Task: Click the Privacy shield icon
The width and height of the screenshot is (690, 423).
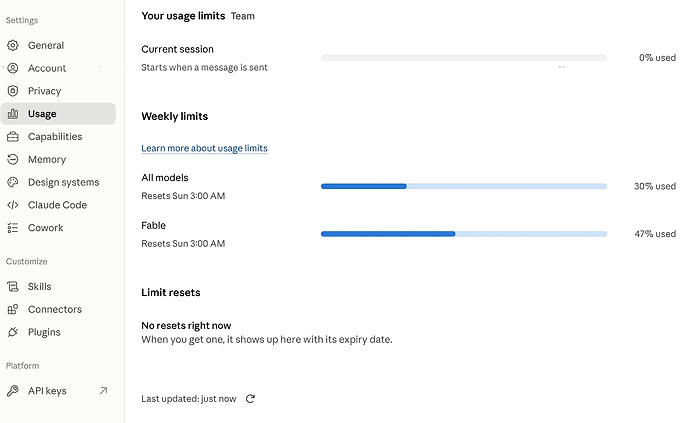Action: click(x=13, y=91)
